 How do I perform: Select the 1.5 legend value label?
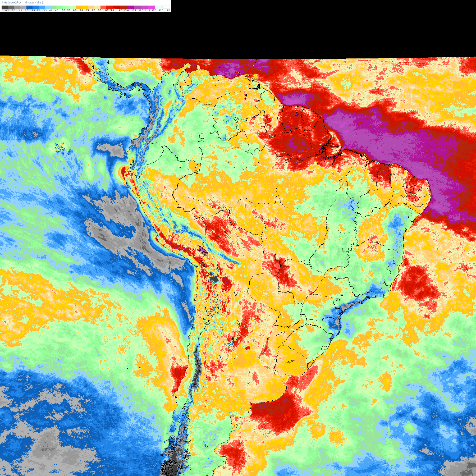(20, 10)
